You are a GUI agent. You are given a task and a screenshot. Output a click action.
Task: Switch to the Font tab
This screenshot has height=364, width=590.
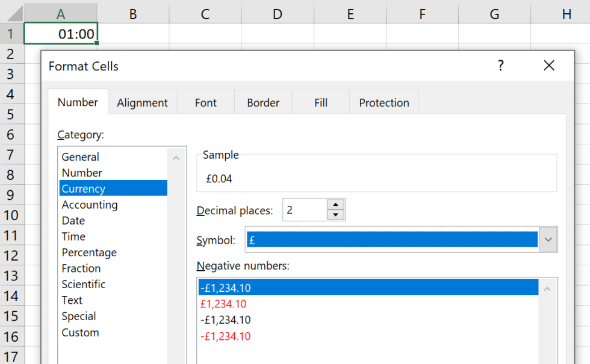[205, 102]
